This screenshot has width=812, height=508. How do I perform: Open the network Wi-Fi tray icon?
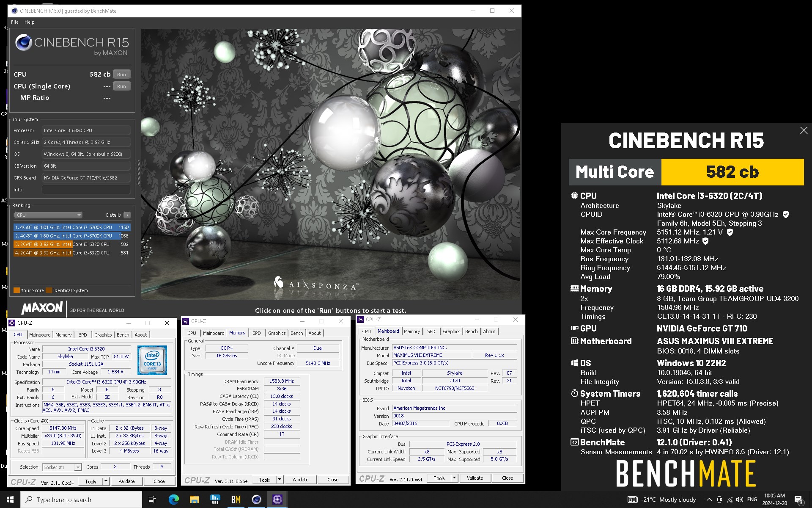[730, 500]
